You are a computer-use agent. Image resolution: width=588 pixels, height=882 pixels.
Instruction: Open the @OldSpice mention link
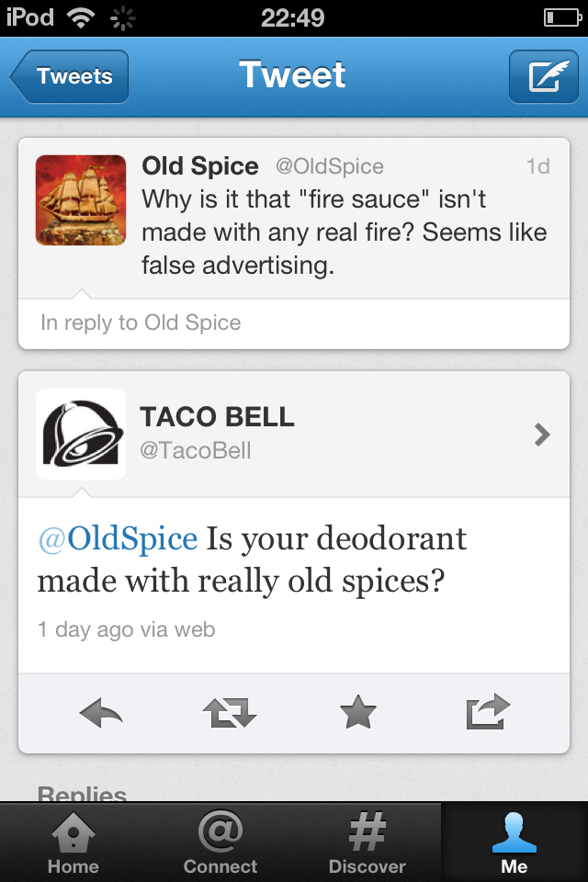[118, 537]
